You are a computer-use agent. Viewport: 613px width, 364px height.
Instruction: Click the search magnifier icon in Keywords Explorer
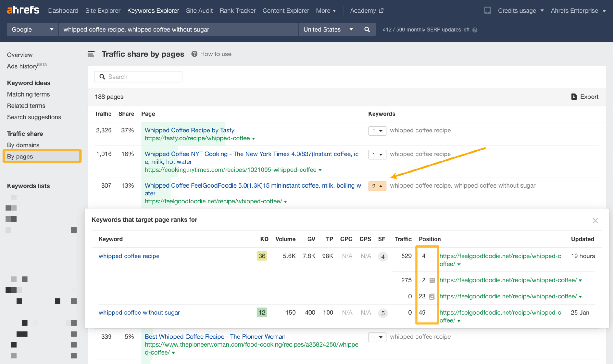(367, 29)
